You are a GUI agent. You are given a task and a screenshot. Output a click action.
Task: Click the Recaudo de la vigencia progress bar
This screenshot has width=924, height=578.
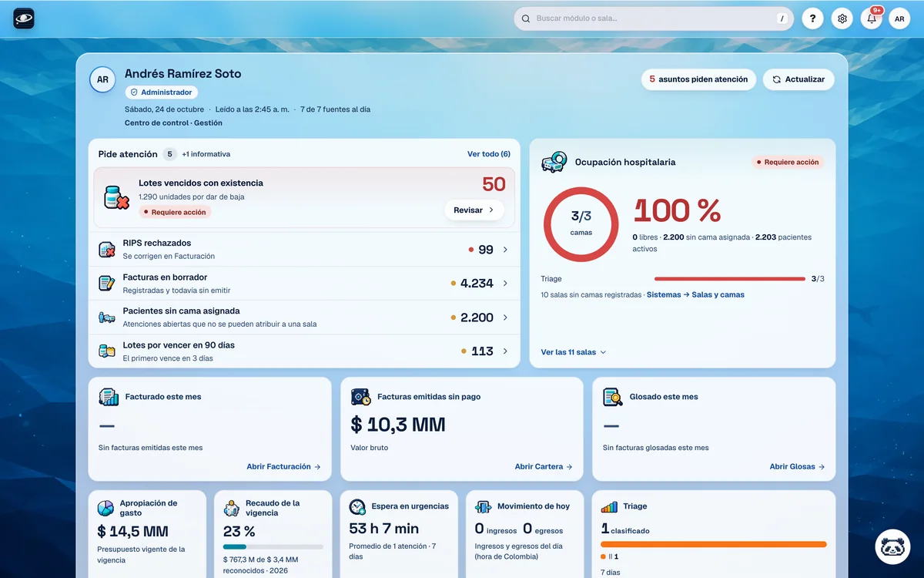tap(273, 546)
